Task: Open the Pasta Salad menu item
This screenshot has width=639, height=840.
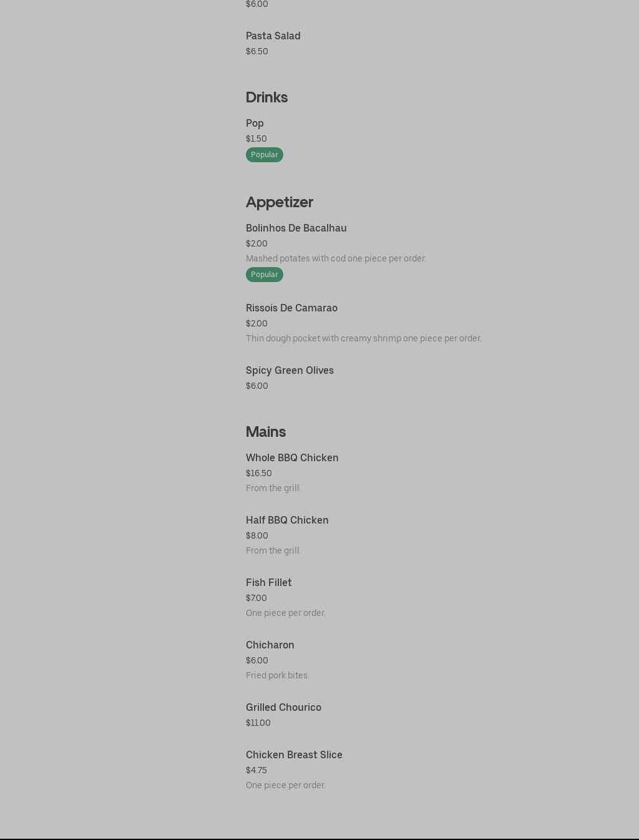Action: [273, 36]
